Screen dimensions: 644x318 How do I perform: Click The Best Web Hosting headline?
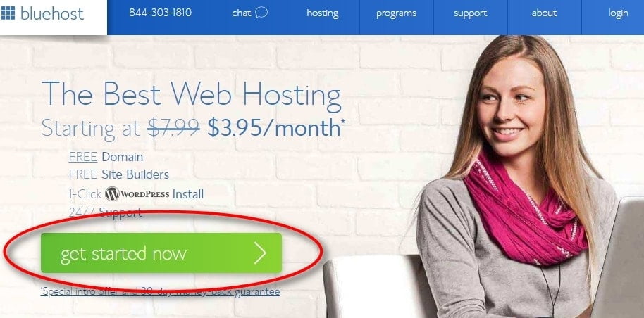coord(191,94)
